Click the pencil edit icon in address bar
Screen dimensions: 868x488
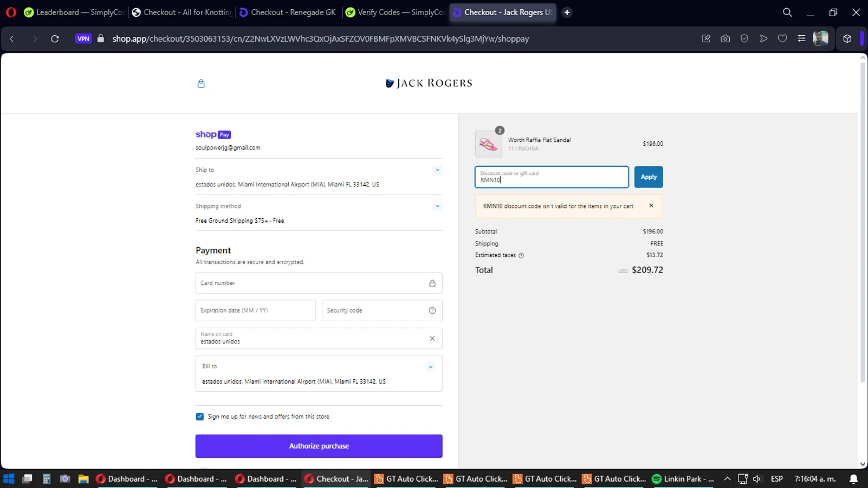click(x=706, y=39)
